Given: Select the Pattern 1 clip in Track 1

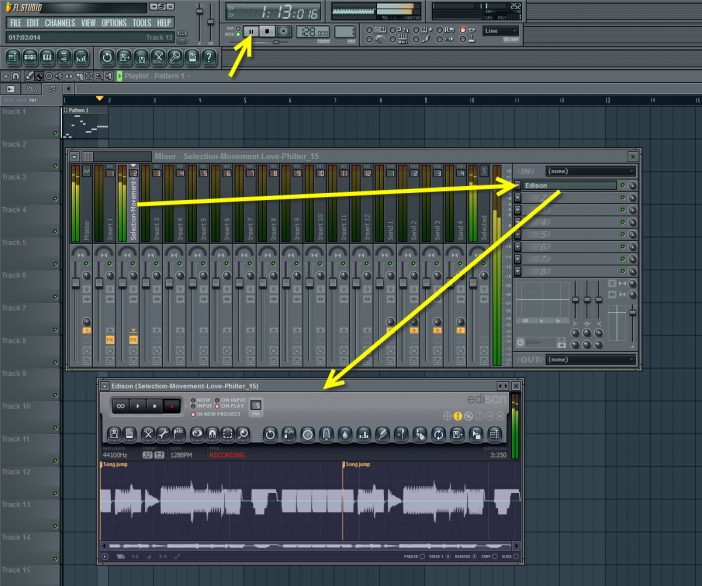Looking at the screenshot, I should click(85, 122).
